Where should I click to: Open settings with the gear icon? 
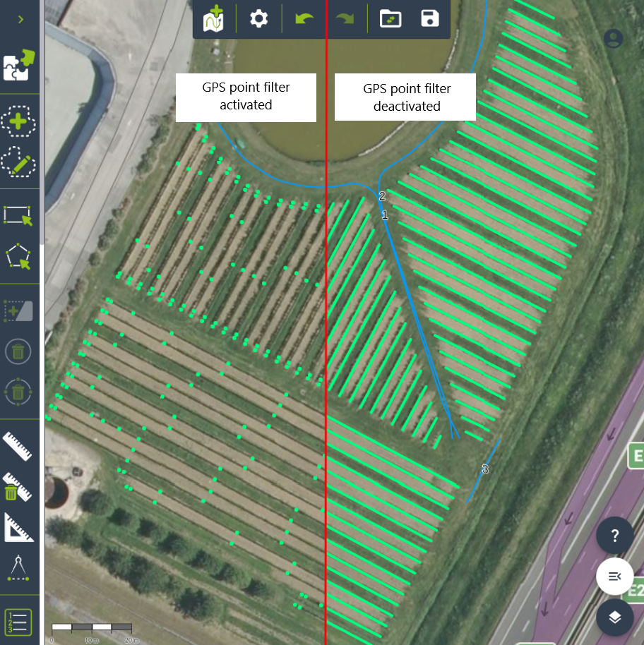pos(259,18)
